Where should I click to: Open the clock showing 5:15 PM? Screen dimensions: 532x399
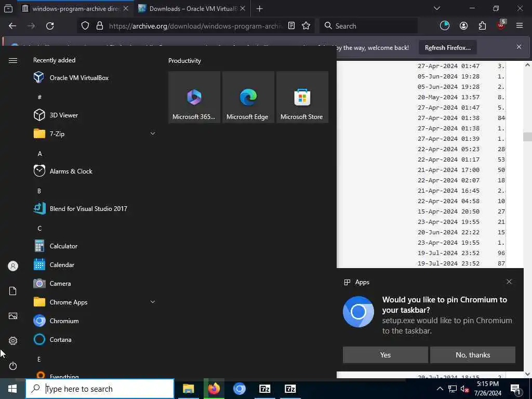(x=487, y=389)
